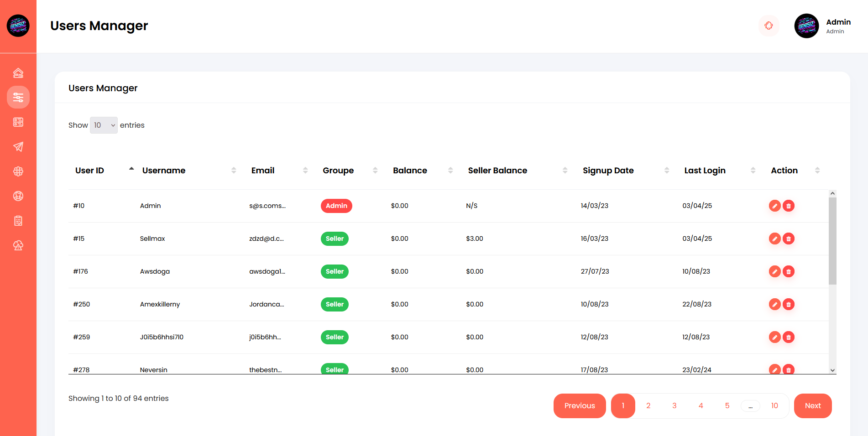Click the last login 22/08/23
The height and width of the screenshot is (436, 868).
697,304
